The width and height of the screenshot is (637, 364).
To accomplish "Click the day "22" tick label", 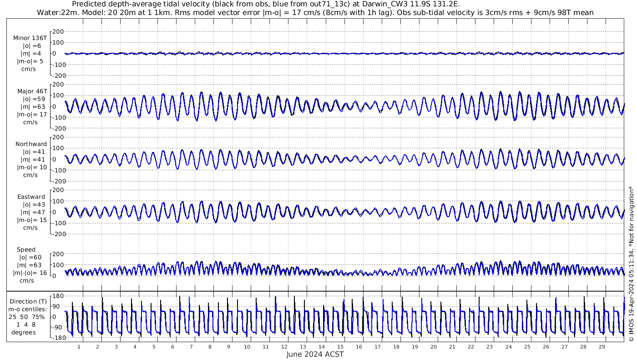I will (x=471, y=347).
